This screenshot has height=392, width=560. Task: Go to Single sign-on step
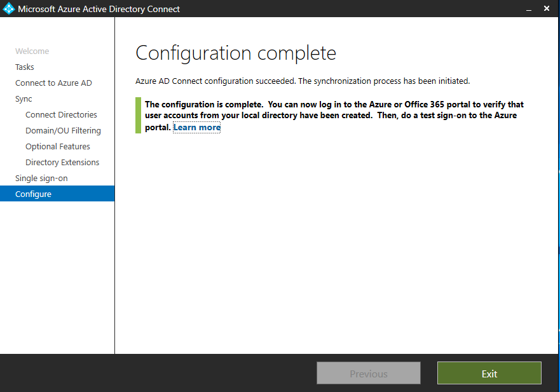click(41, 178)
